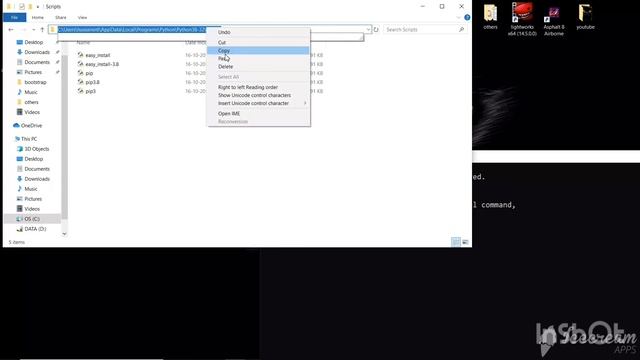The image size is (640, 360).
Task: Click the search magnifier icon
Action: 461,30
